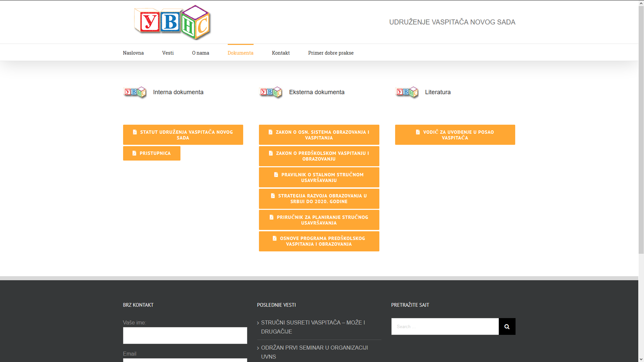Open Strategija razvoja obrazovanja u Srbiji document
This screenshot has height=362, width=644.
click(319, 199)
